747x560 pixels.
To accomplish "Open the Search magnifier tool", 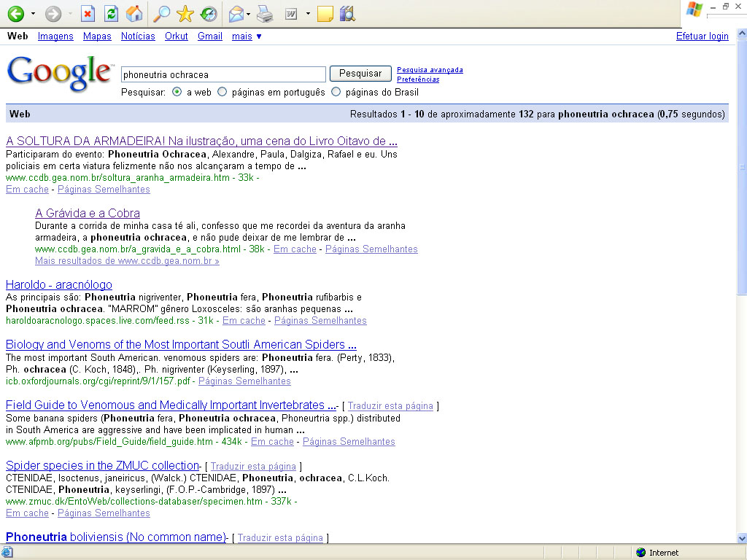I will click(161, 14).
